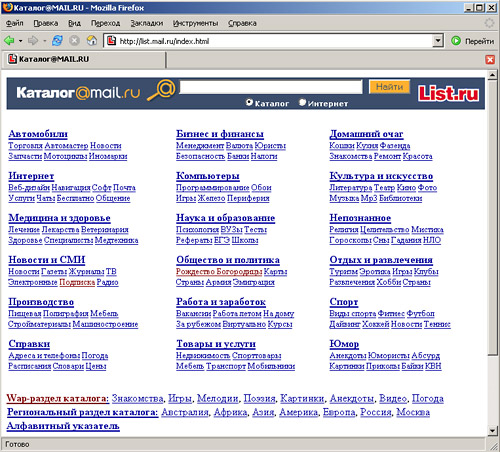Open the Производство category link
Viewport: 500px width, 452px height.
pos(41,302)
